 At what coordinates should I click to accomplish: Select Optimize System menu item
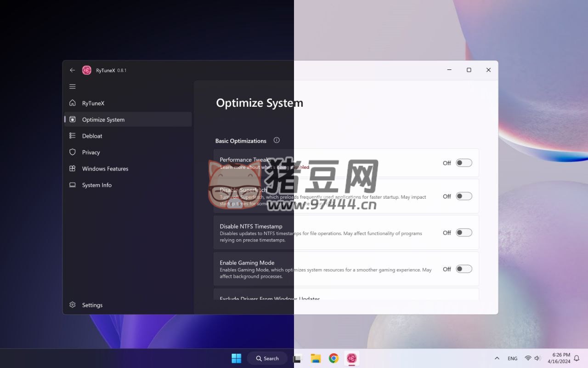tap(103, 120)
